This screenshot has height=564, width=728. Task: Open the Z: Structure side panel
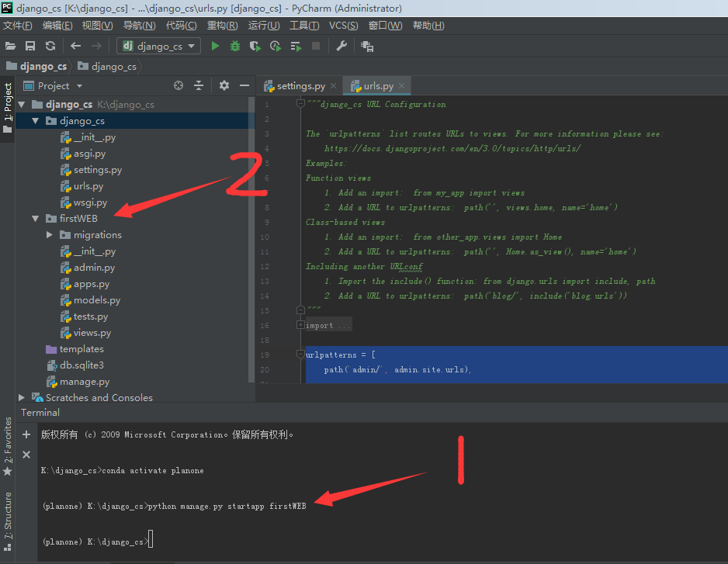tap(8, 521)
